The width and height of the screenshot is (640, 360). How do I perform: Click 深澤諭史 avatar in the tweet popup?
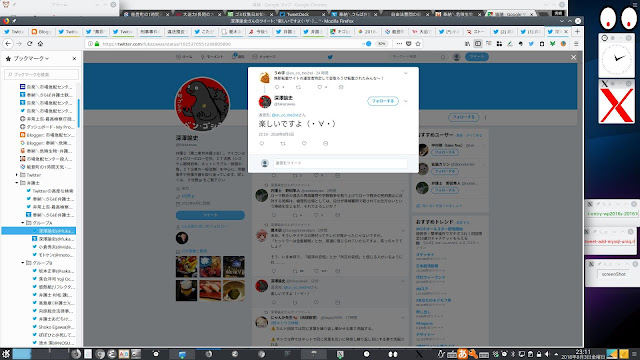[265, 101]
